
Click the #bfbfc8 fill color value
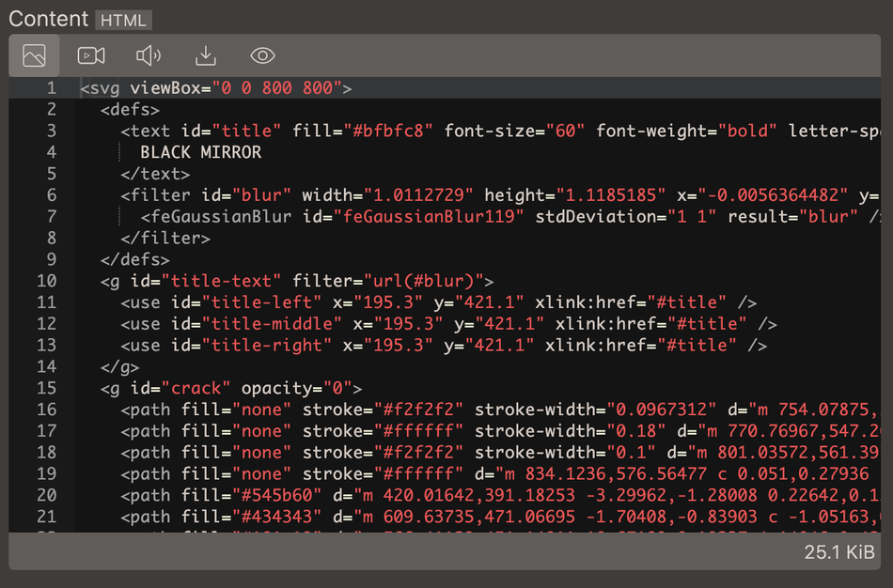click(x=388, y=131)
